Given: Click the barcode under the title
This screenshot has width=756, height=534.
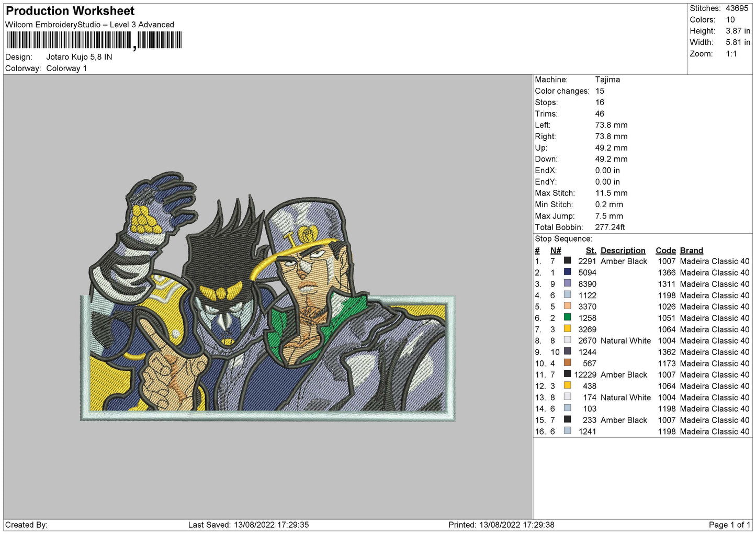Looking at the screenshot, I should coord(94,40).
